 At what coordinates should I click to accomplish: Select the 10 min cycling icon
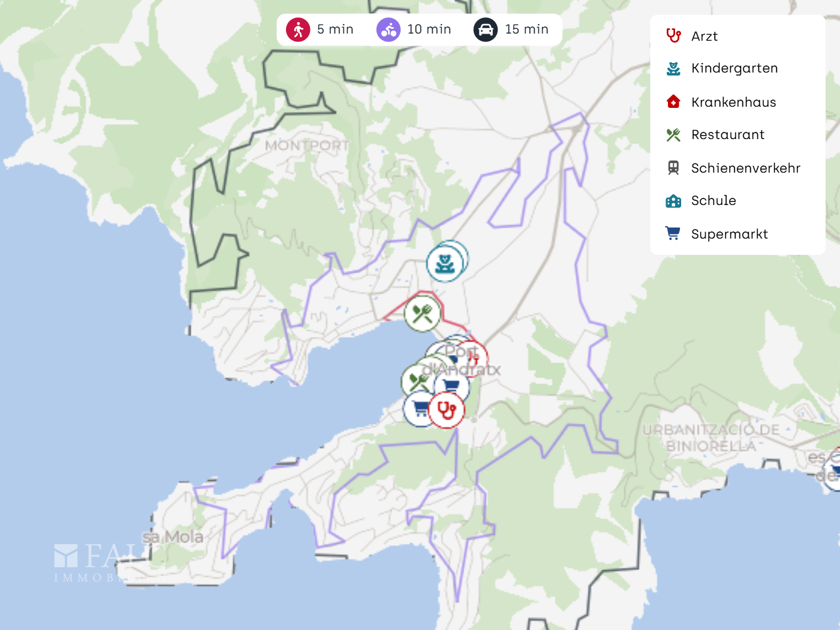[389, 29]
